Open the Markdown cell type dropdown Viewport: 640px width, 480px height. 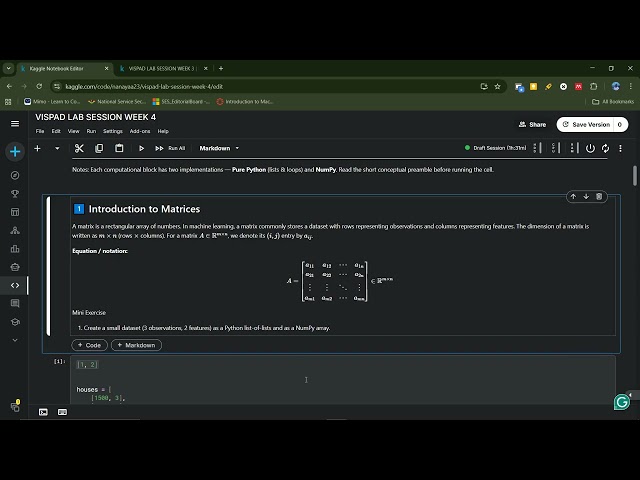(x=219, y=148)
